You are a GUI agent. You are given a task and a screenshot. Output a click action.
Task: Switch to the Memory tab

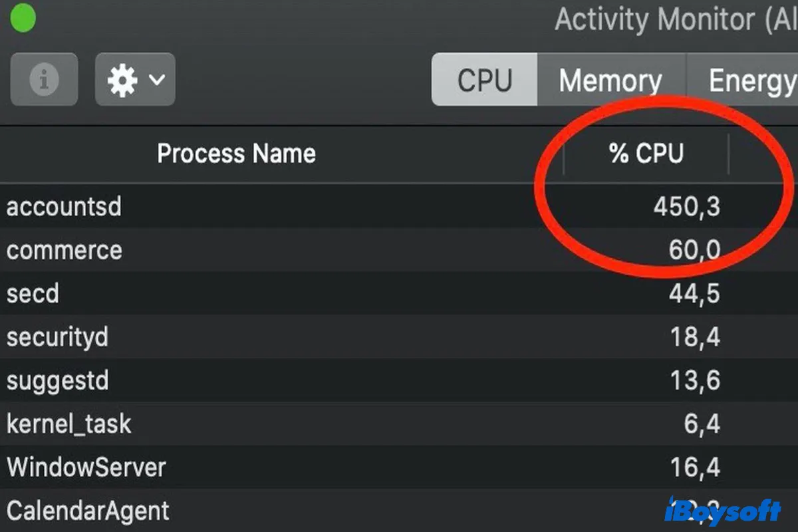click(x=610, y=80)
